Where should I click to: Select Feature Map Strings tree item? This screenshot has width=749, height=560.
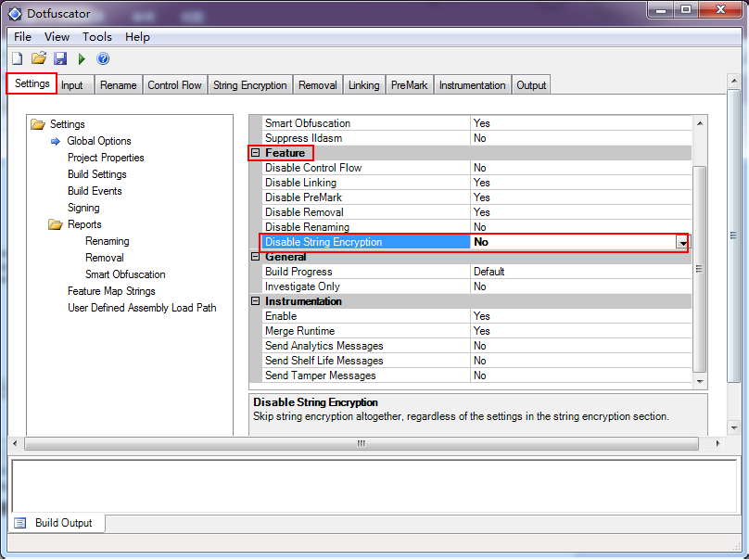point(111,291)
